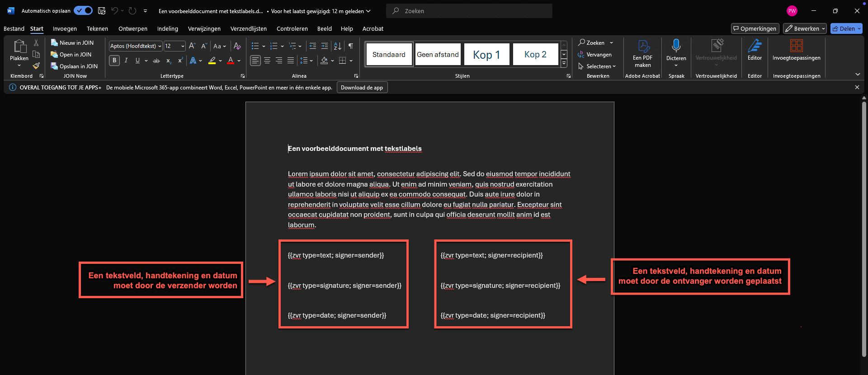The image size is (868, 375).
Task: Show paragraph marks with pilcrow icon
Action: pyautogui.click(x=351, y=46)
